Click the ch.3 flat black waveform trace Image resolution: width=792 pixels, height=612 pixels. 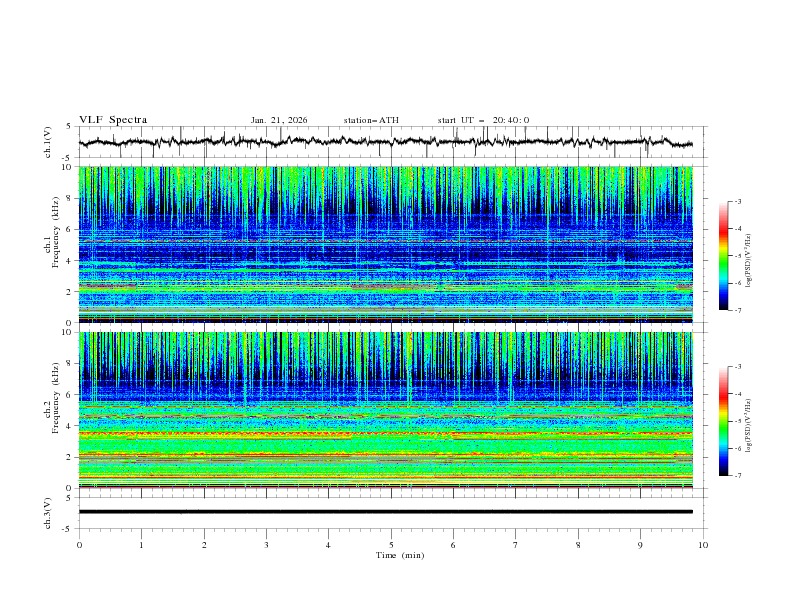coord(385,512)
